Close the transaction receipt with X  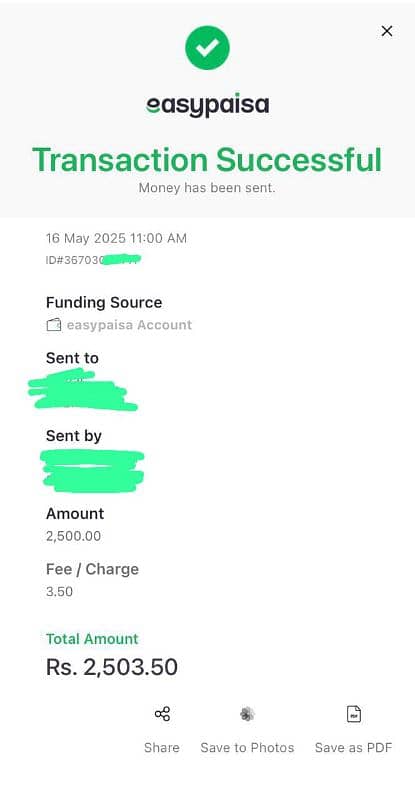click(387, 31)
